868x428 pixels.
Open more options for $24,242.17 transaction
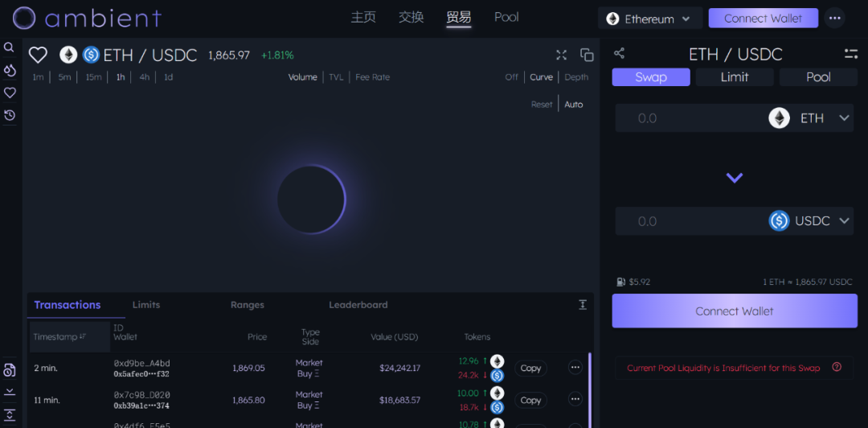point(575,367)
